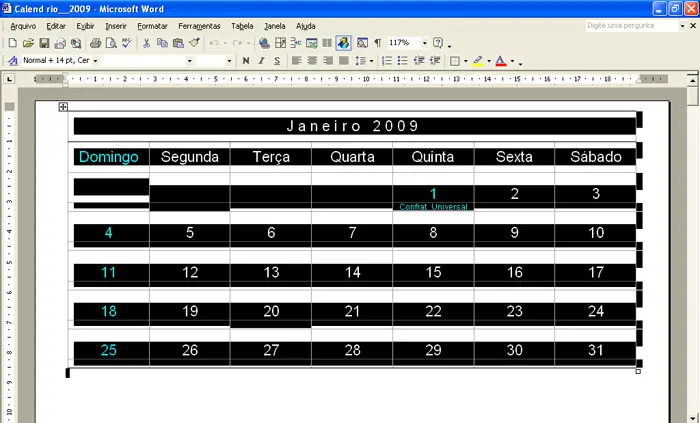The image size is (700, 423).
Task: Open the Tabela menu
Action: pos(241,25)
